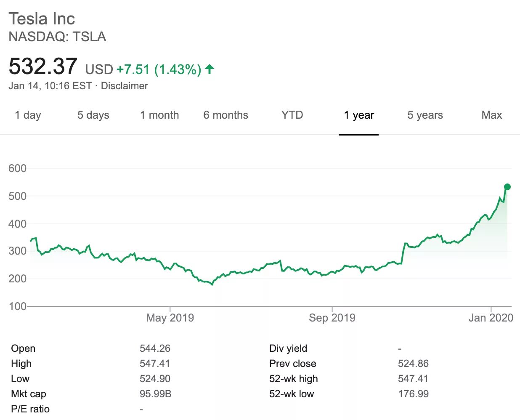Click the May 2019 axis label
This screenshot has height=420, width=520.
pyautogui.click(x=170, y=318)
